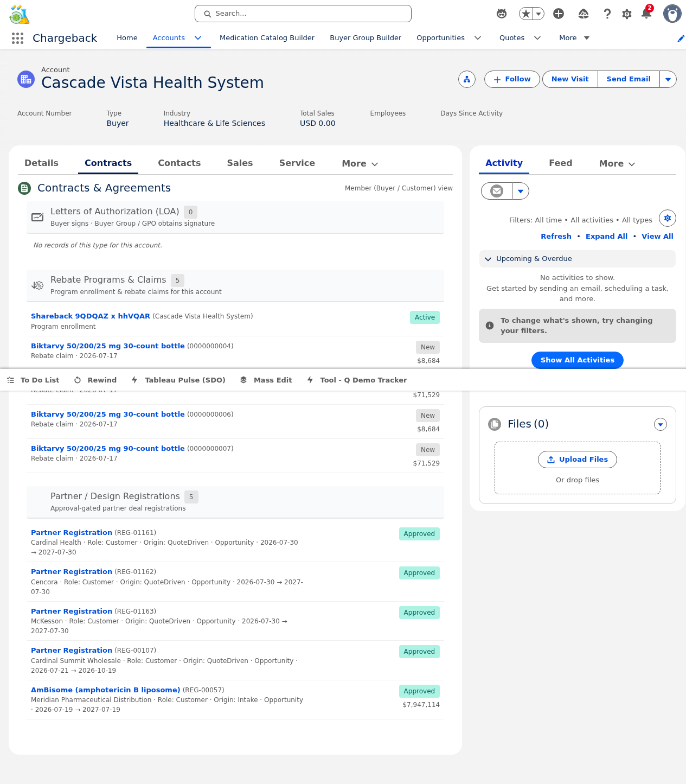Open Tool - Q Demo Tracker utility

(357, 380)
